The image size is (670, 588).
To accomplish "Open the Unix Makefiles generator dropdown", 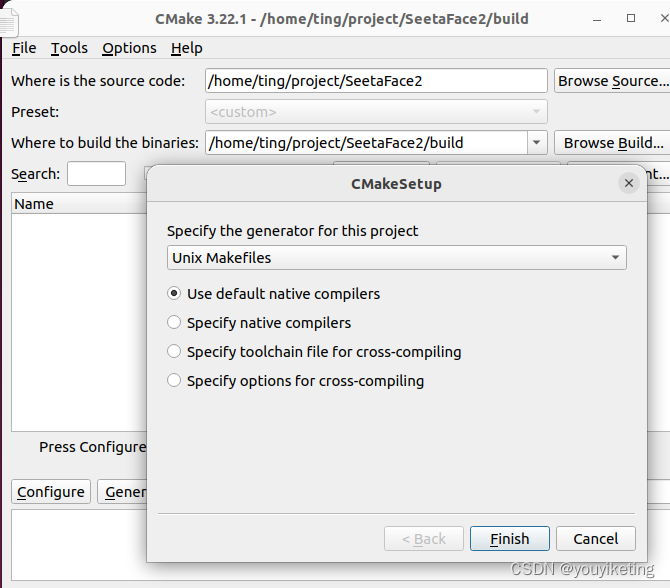I will pyautogui.click(x=397, y=258).
